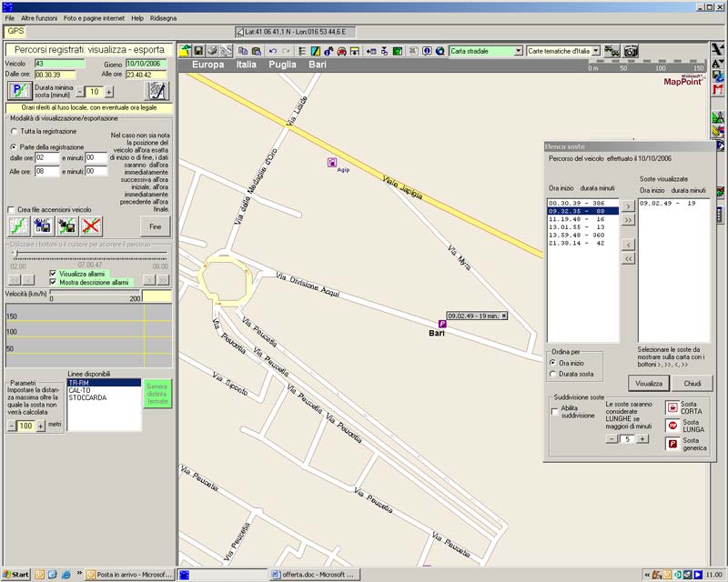Click the map export icon beside minimum stop duration

[157, 91]
